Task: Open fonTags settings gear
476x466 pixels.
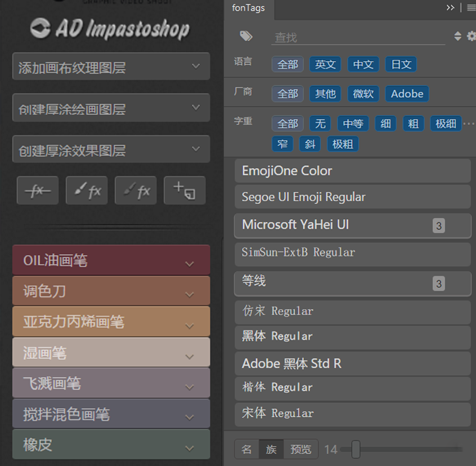Action: tap(471, 36)
